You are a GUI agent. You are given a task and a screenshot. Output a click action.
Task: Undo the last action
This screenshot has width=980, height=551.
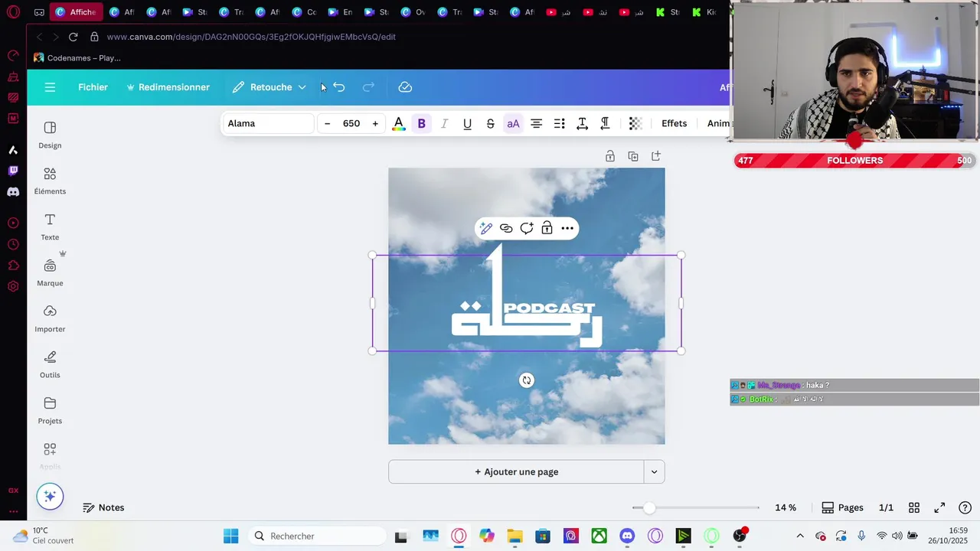tap(339, 87)
